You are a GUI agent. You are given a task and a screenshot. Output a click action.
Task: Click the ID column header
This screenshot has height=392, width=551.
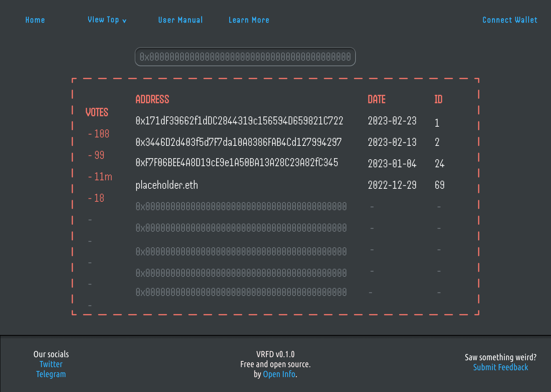439,99
